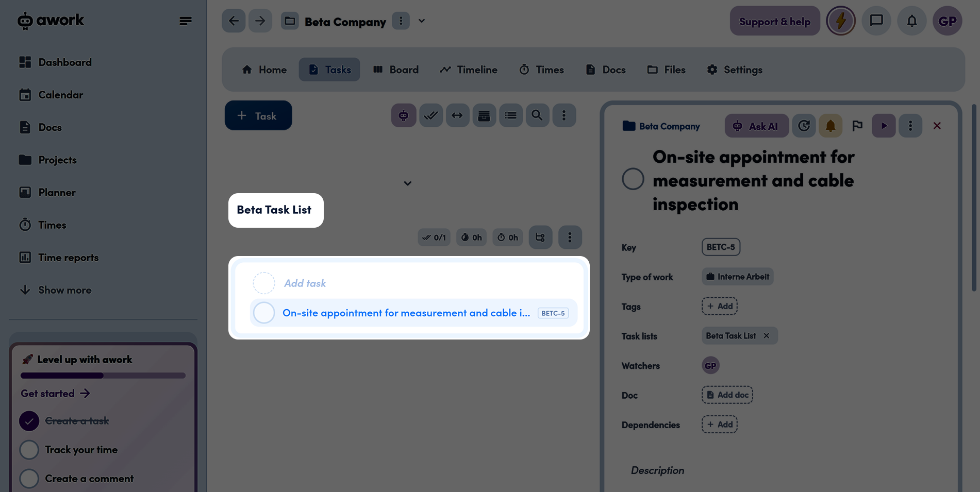Click the AI assistant robot icon in task toolbar

click(403, 115)
